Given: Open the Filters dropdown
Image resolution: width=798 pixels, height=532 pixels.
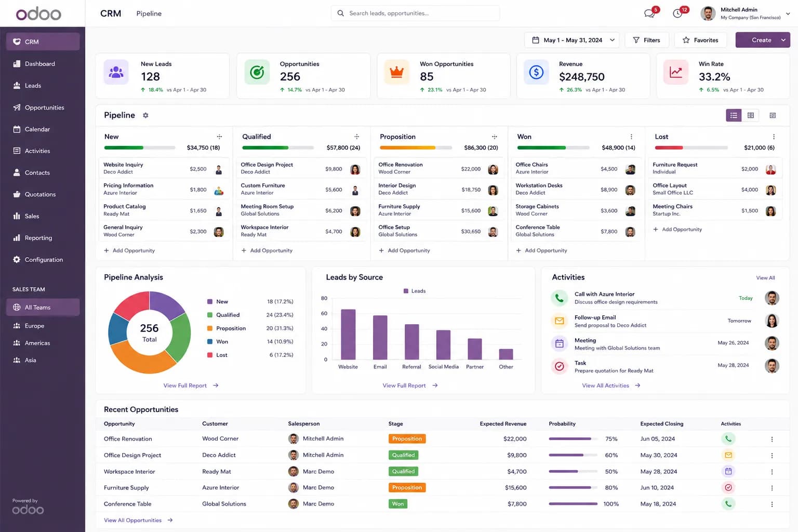Looking at the screenshot, I should (x=647, y=40).
